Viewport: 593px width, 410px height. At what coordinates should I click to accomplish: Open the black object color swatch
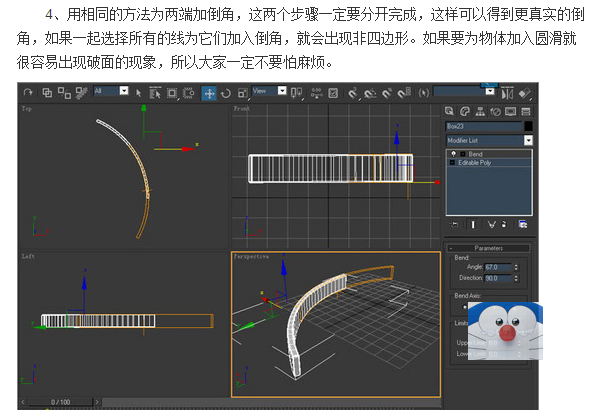[x=528, y=126]
